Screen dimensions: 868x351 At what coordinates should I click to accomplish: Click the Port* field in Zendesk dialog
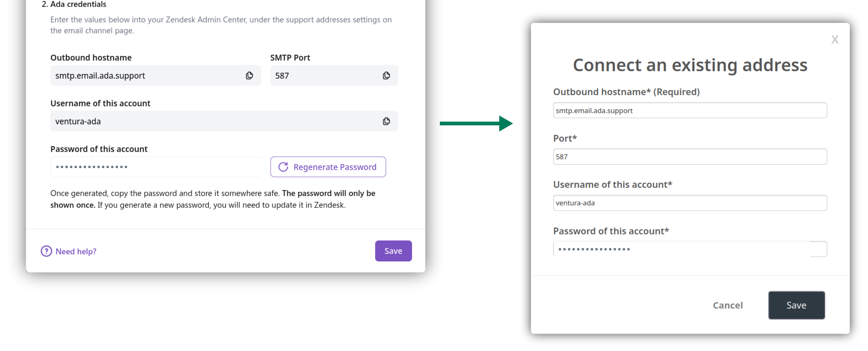pyautogui.click(x=690, y=157)
